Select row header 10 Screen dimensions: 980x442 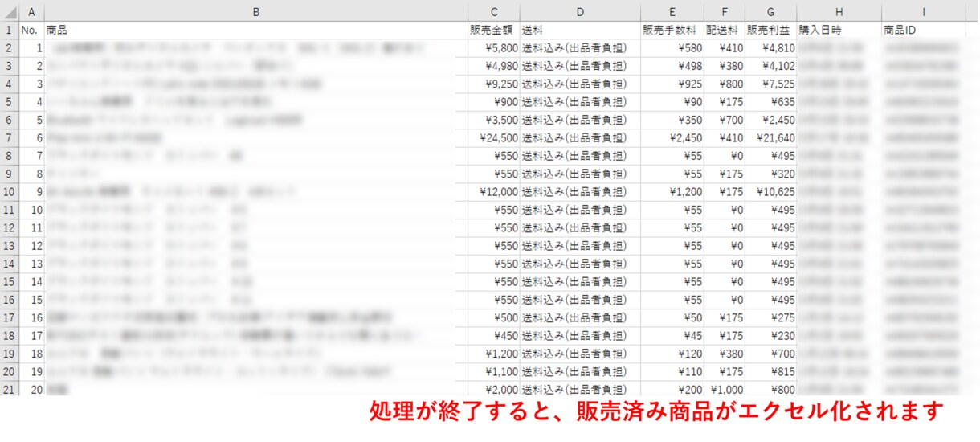[x=9, y=192]
